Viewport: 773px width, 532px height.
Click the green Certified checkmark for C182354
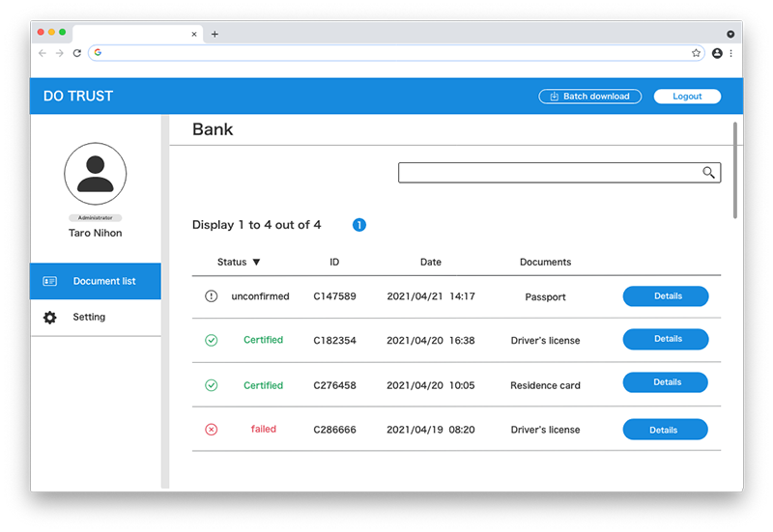(x=212, y=340)
